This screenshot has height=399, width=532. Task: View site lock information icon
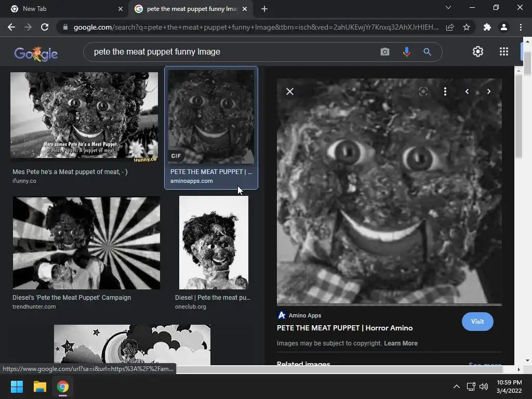[65, 27]
